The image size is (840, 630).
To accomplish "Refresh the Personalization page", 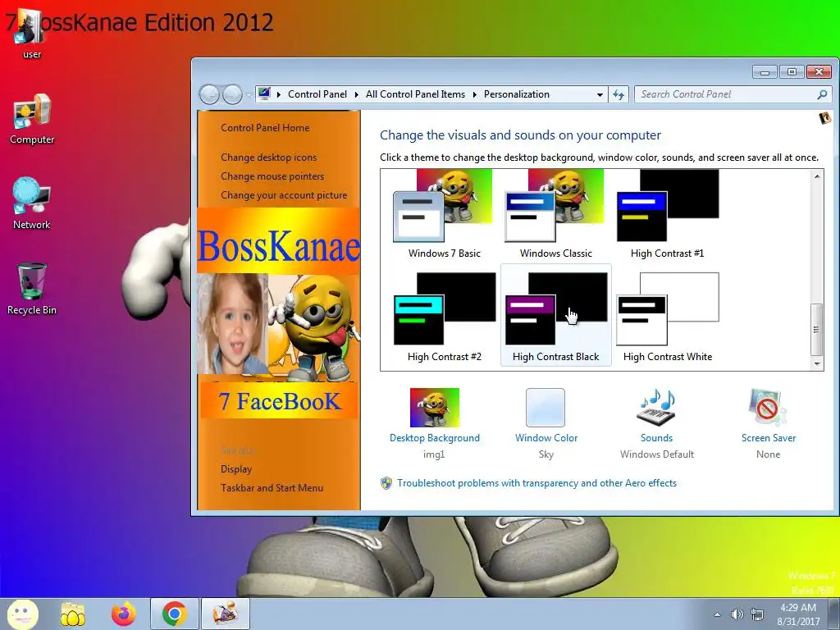I will click(619, 95).
